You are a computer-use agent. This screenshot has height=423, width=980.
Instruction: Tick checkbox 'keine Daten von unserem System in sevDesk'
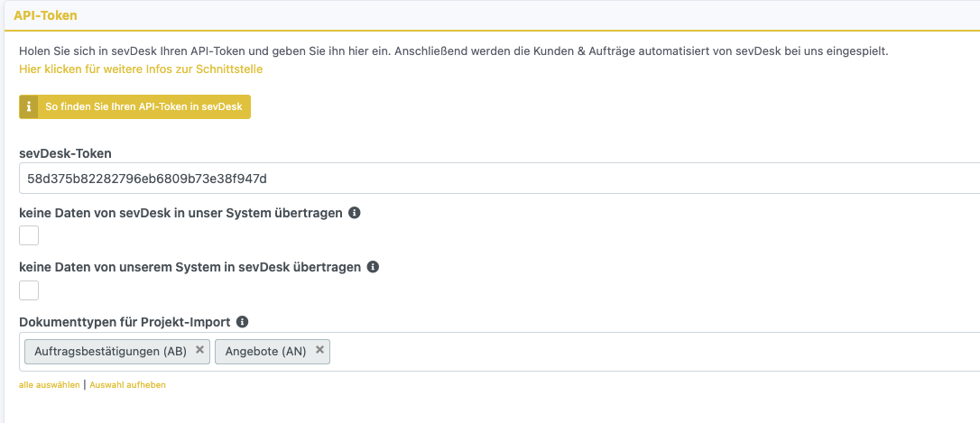(x=29, y=290)
